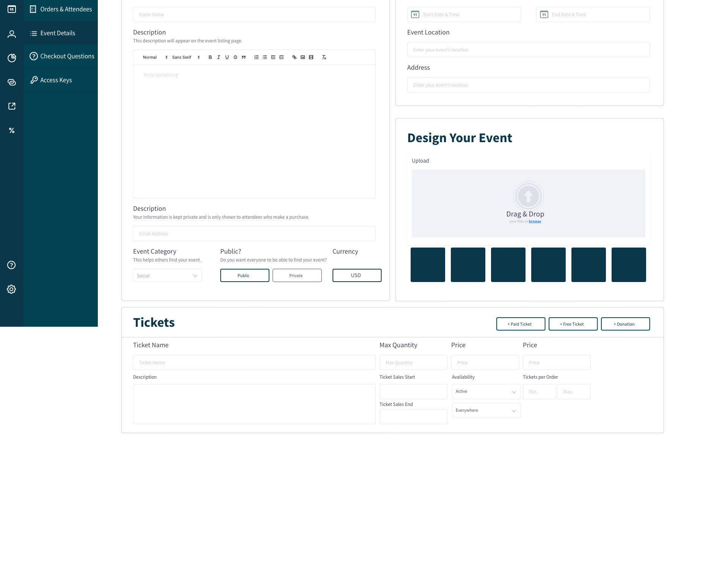The image size is (728, 569).
Task: Insert a video in the description editor
Action: click(311, 57)
